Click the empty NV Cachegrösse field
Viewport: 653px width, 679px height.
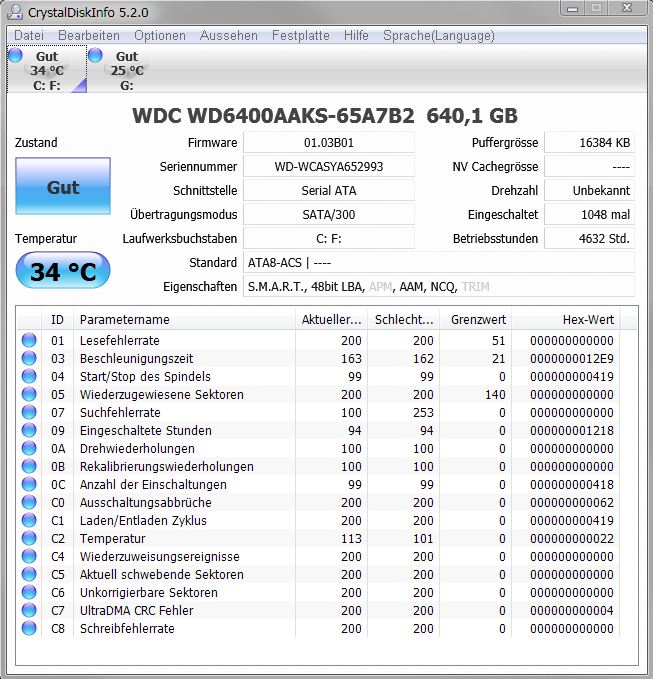[x=589, y=167]
